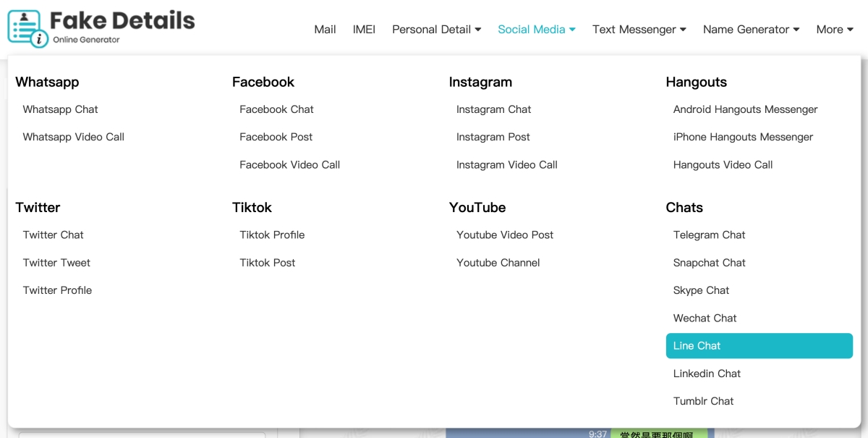Expand the Personal Detail dropdown

click(437, 30)
